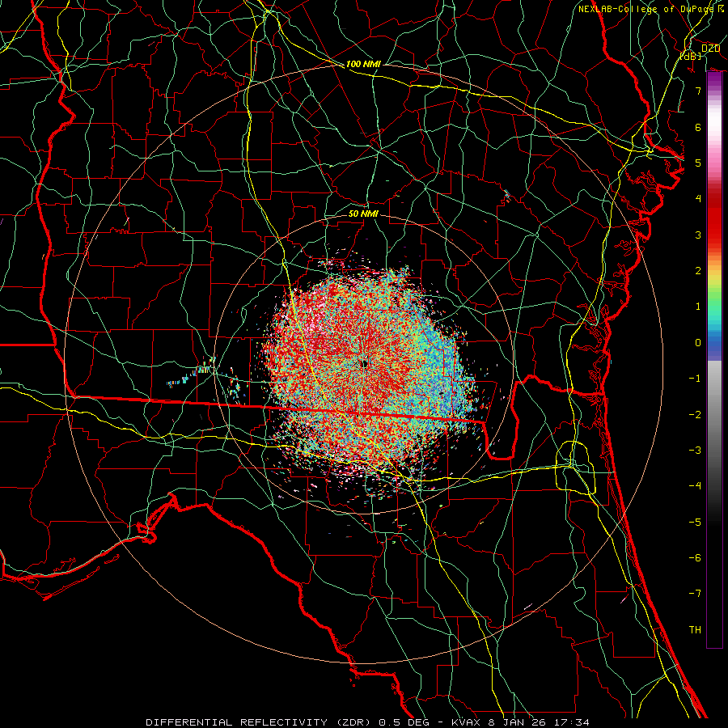Click the radar site center dot
The width and height of the screenshot is (728, 728).
(365, 364)
